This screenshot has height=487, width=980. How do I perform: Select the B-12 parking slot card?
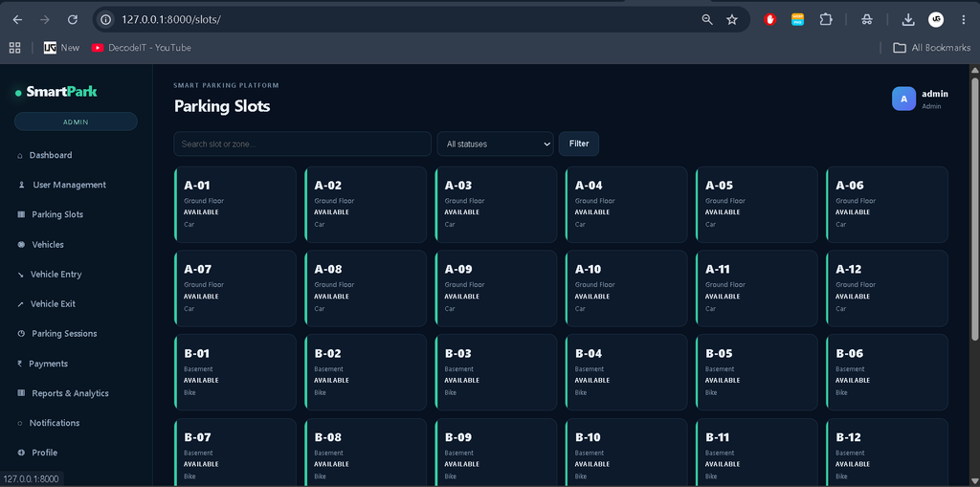[887, 453]
